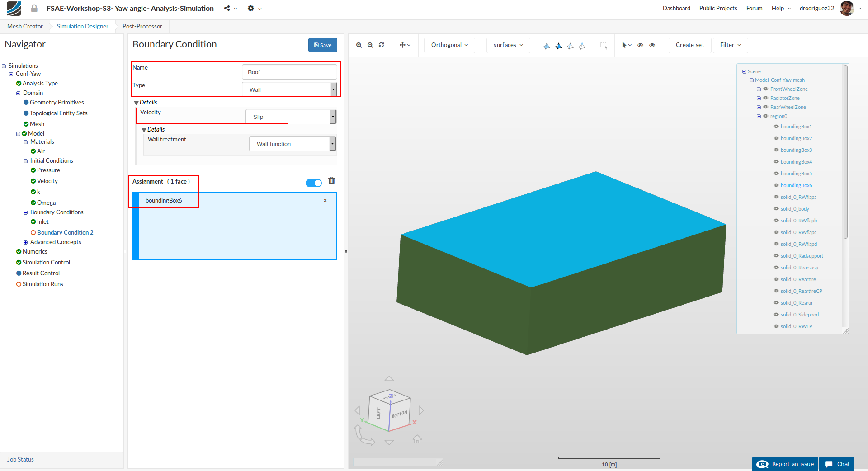
Task: Click the Name input field containing Roof
Action: click(x=289, y=72)
